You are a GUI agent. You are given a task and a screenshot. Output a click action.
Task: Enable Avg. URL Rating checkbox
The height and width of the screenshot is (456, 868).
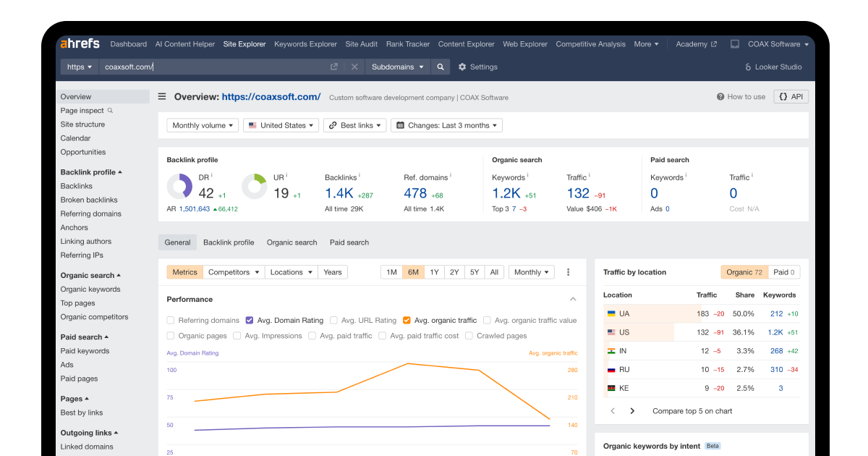[x=333, y=320]
